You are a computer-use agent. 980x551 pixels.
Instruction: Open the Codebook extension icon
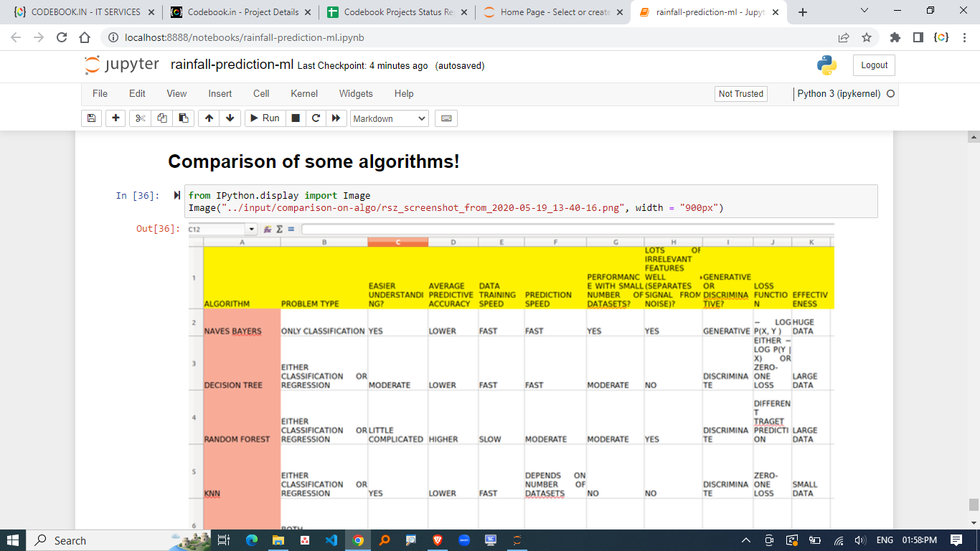[x=941, y=37]
